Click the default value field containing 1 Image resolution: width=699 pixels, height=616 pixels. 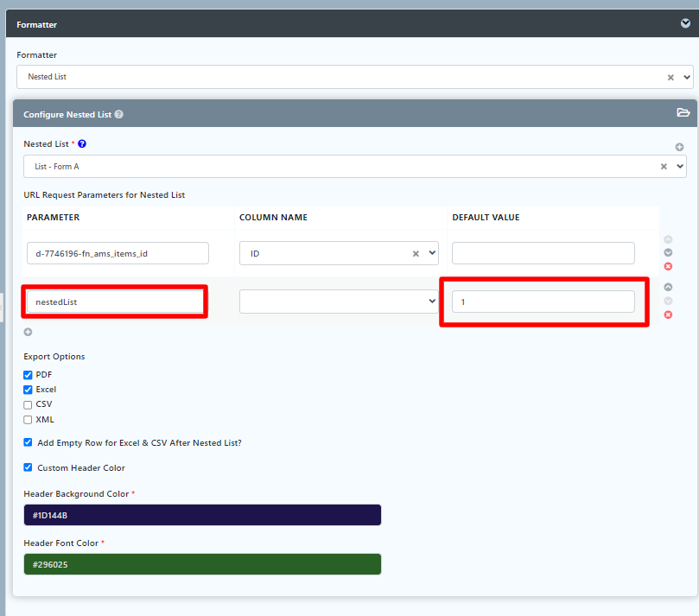543,302
